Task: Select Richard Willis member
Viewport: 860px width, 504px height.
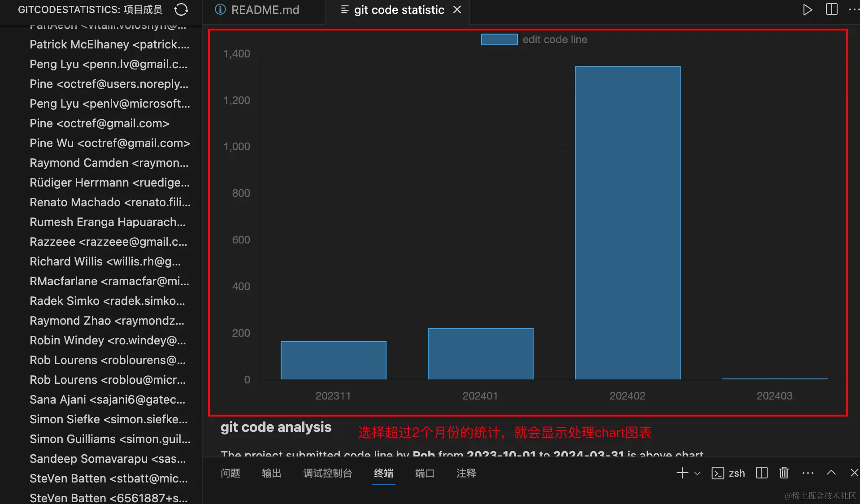Action: [101, 261]
